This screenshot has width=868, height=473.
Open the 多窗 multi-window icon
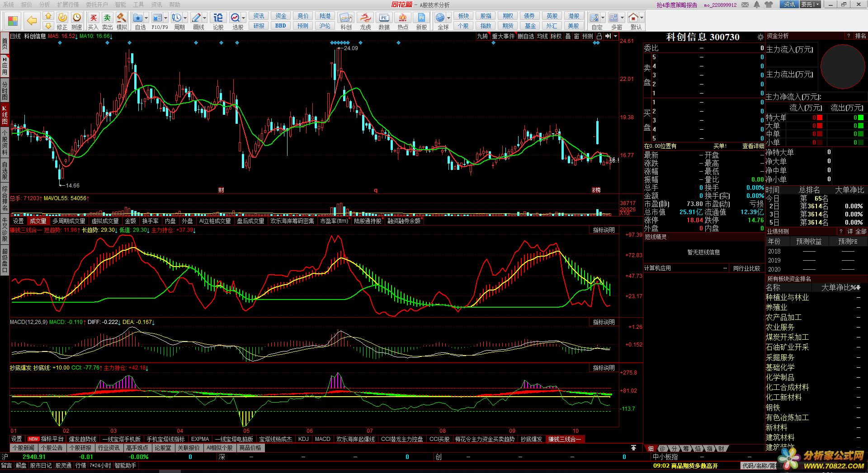[613, 18]
